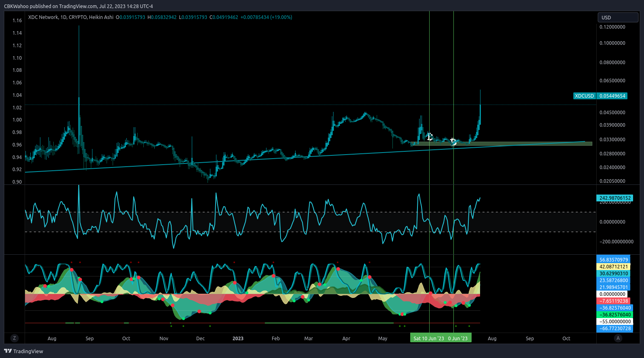Click the close value C0.04919462
The height and width of the screenshot is (358, 644).
point(224,17)
